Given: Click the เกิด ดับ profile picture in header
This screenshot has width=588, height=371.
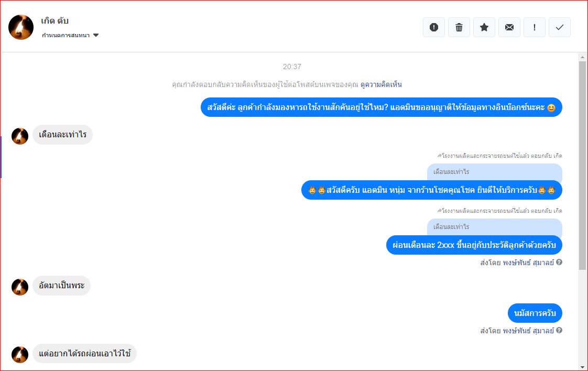Looking at the screenshot, I should pyautogui.click(x=21, y=27).
